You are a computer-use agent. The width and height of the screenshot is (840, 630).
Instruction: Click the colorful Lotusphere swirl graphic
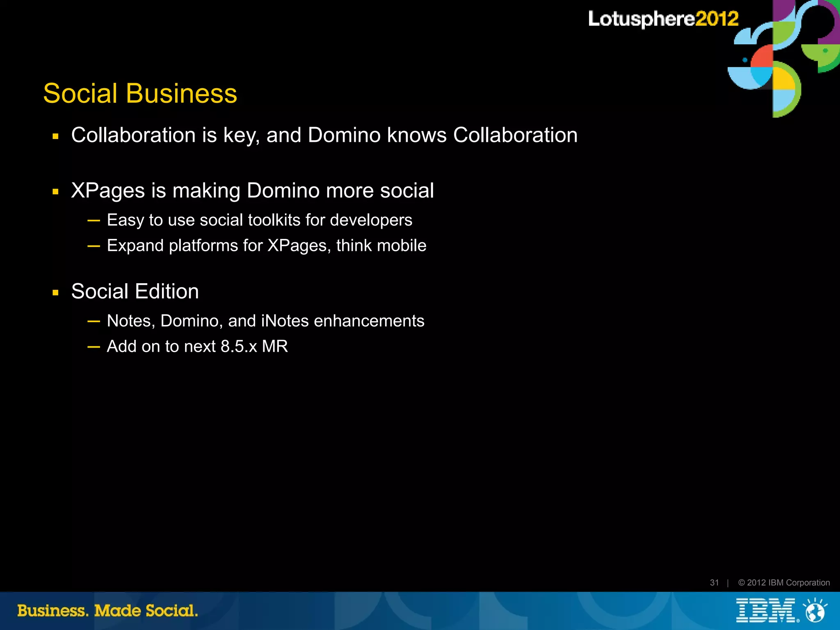tap(783, 59)
